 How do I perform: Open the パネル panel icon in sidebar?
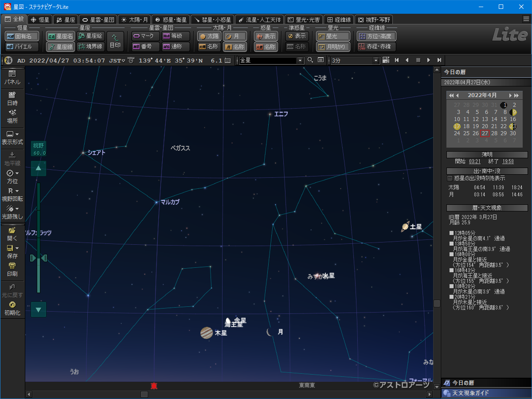coord(12,77)
